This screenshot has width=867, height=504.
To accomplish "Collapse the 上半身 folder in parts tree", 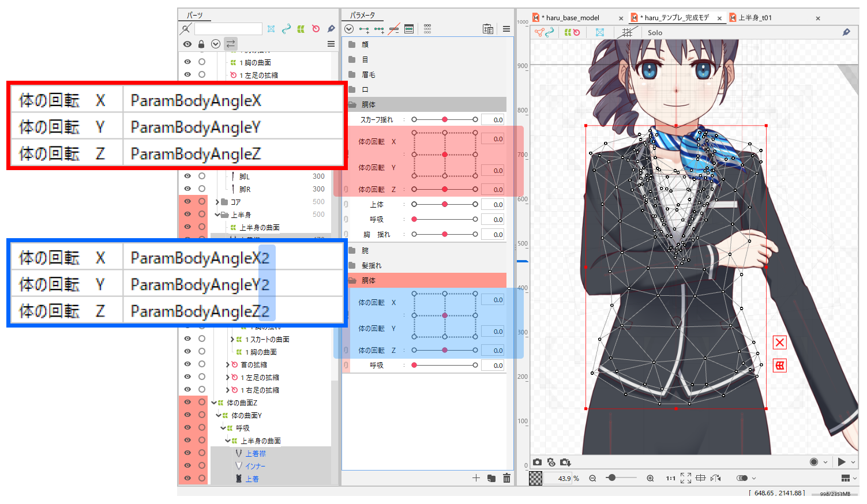I will tap(217, 215).
